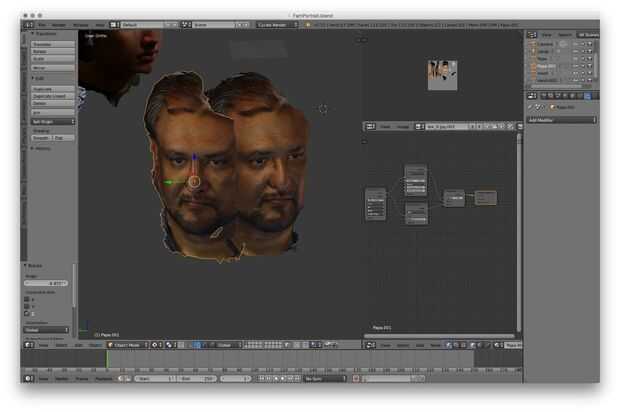Click the record keyframe button in Timeline

(x=355, y=378)
